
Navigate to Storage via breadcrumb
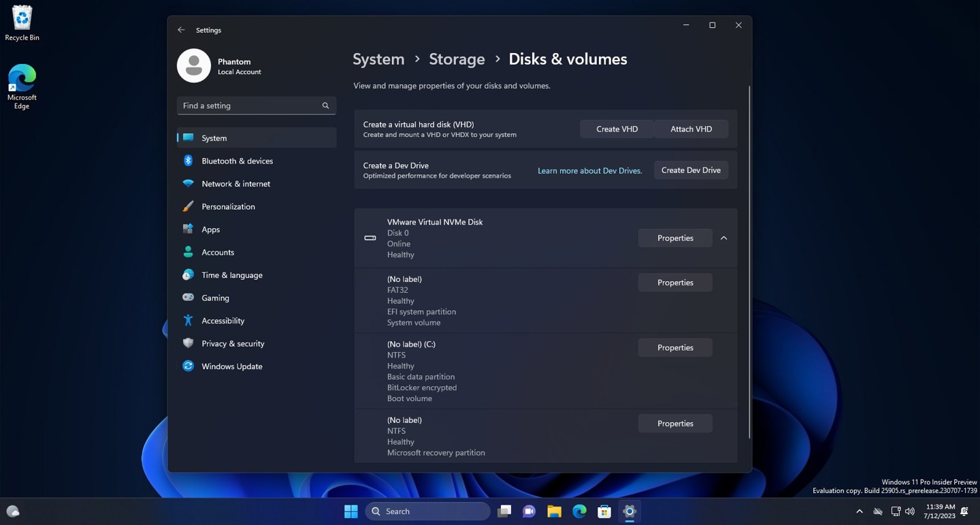point(457,59)
